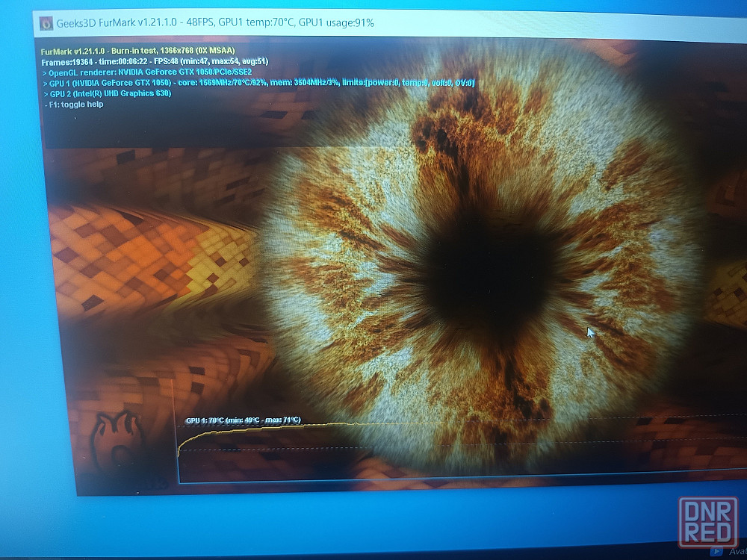747x560 pixels.
Task: Click the FurMark app icon in title bar
Action: click(46, 23)
